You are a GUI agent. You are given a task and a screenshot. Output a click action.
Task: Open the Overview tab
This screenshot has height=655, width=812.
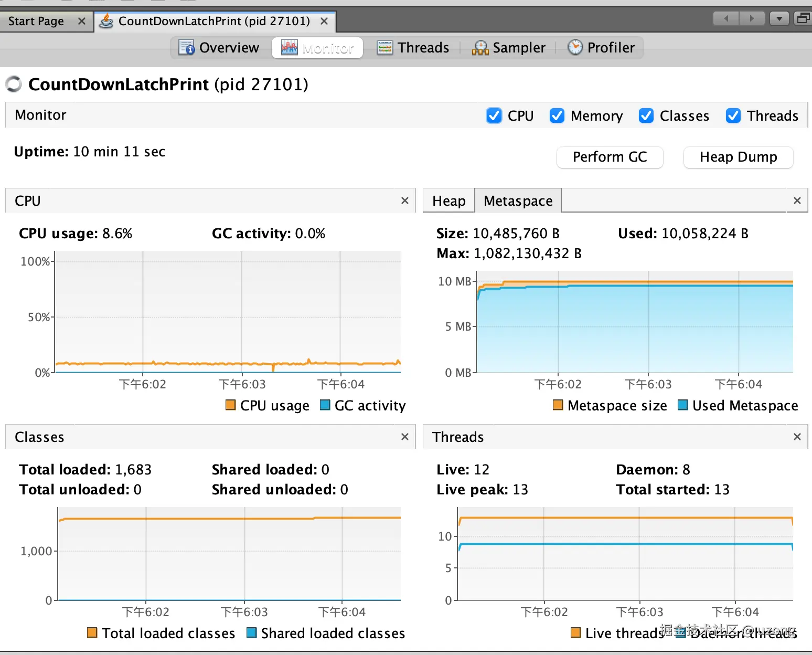[x=219, y=48]
